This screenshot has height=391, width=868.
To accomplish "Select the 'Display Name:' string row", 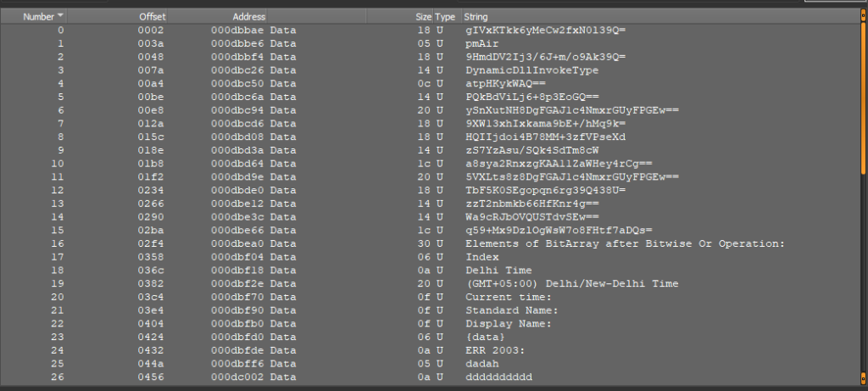I will (508, 323).
